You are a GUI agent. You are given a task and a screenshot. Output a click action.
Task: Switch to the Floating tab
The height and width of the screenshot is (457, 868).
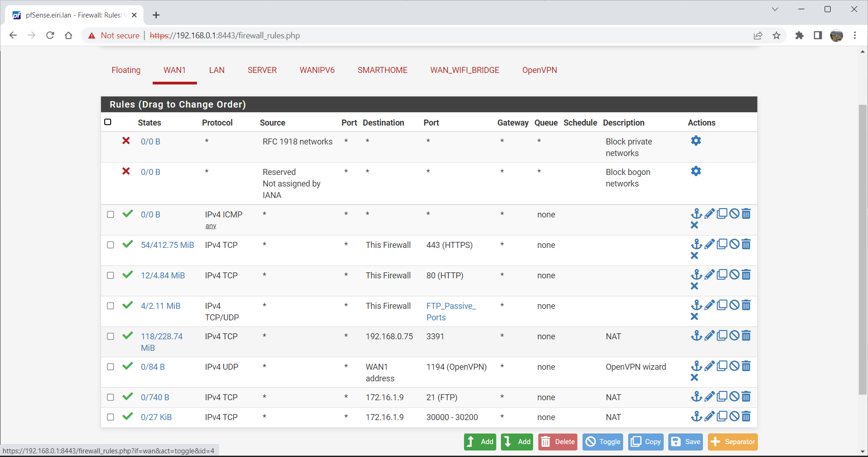click(126, 70)
